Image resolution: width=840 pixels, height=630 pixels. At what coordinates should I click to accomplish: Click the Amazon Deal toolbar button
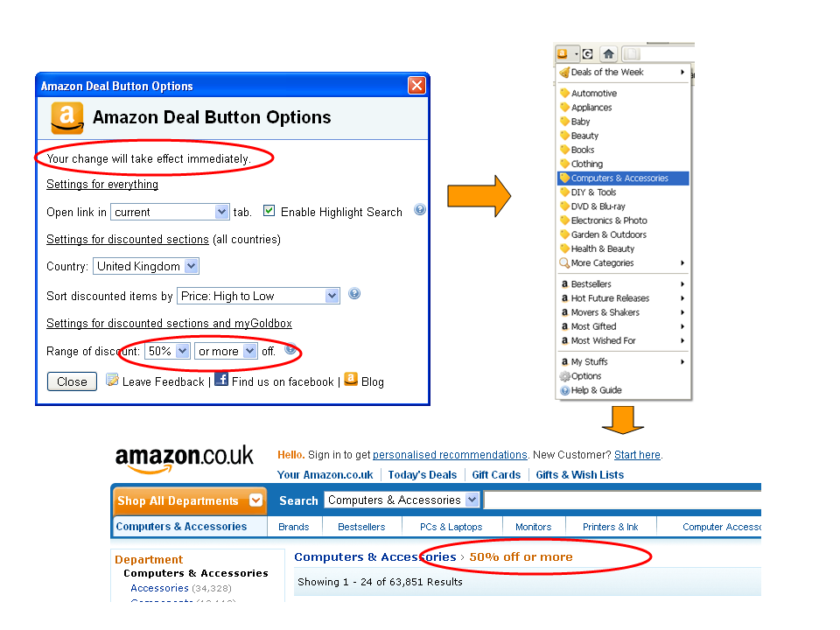565,53
